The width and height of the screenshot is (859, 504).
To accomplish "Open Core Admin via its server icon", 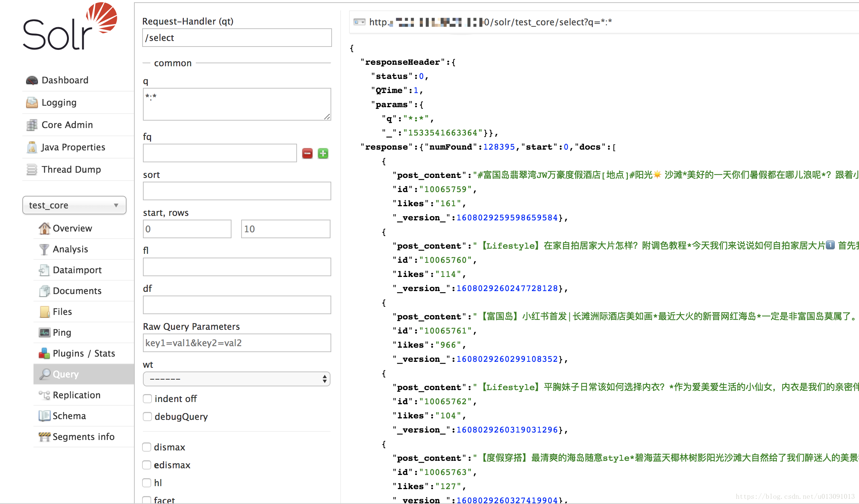I will click(x=32, y=125).
